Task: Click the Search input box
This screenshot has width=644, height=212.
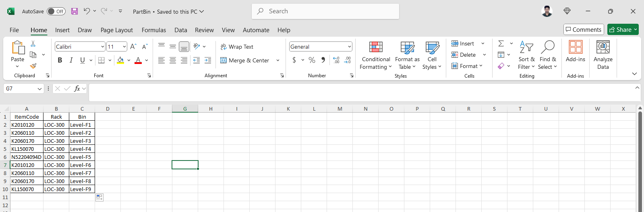Action: point(325,11)
